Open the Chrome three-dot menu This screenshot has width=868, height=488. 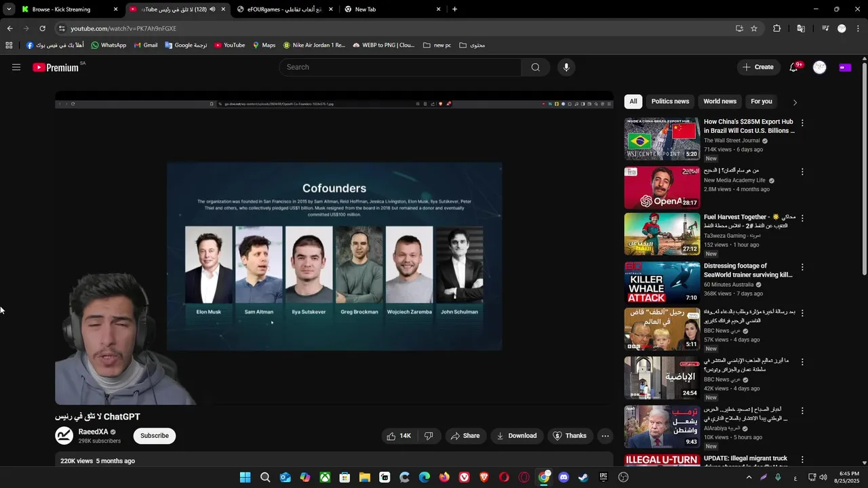click(859, 28)
